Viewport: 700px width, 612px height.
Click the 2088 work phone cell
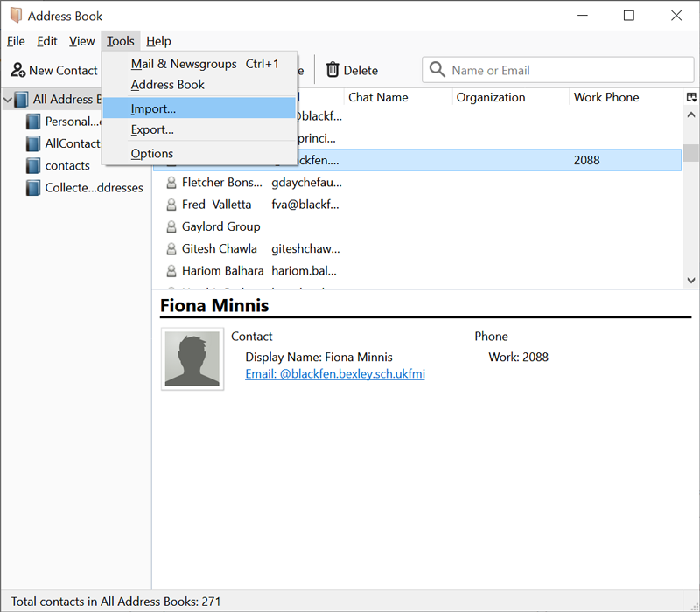(x=586, y=160)
